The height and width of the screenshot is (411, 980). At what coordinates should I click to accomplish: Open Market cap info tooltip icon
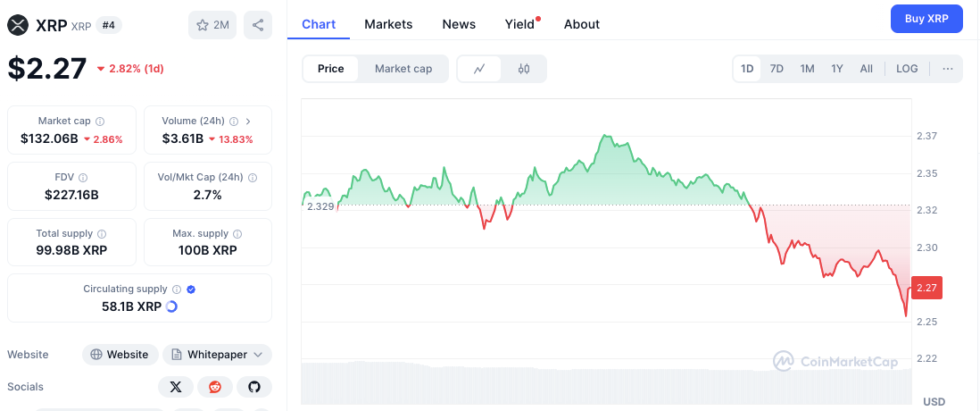(100, 122)
